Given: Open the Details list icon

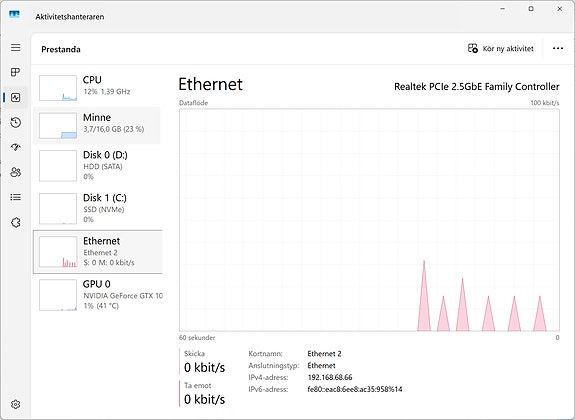Looking at the screenshot, I should [15, 197].
